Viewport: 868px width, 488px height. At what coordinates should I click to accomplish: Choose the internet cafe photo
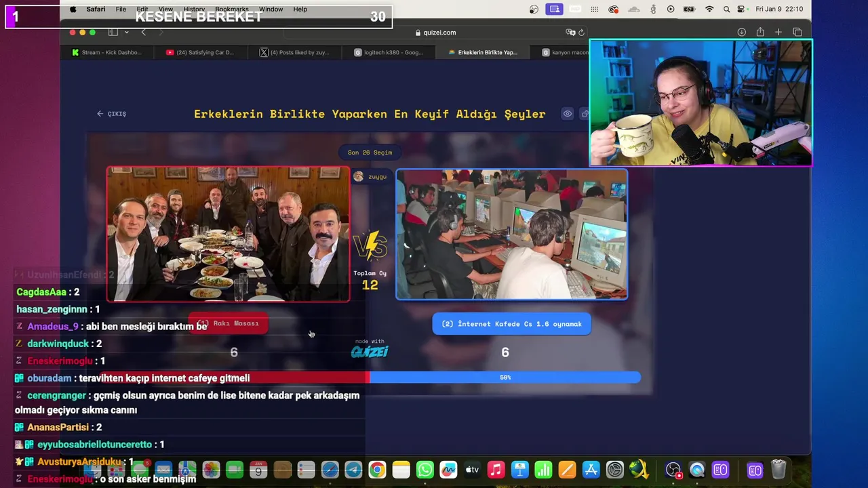(512, 234)
